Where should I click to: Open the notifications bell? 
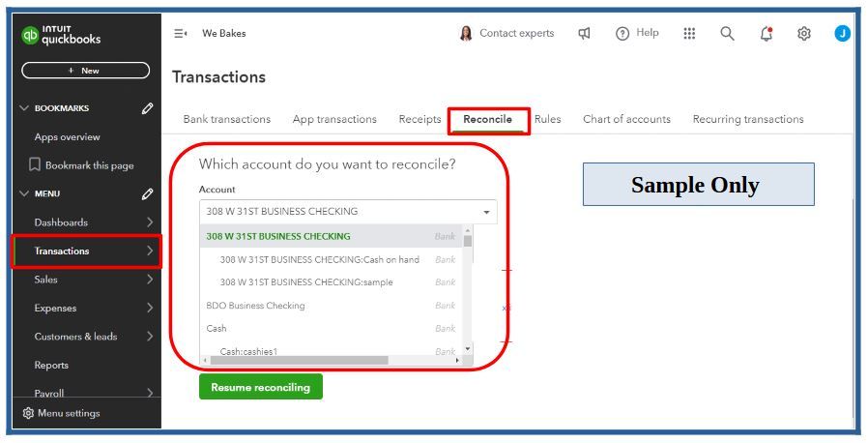tap(767, 34)
